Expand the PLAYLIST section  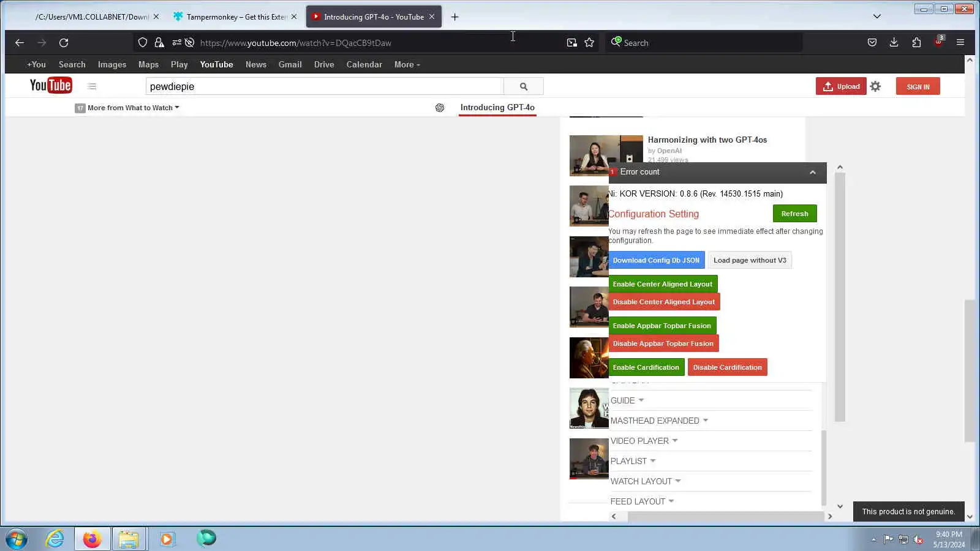click(633, 461)
